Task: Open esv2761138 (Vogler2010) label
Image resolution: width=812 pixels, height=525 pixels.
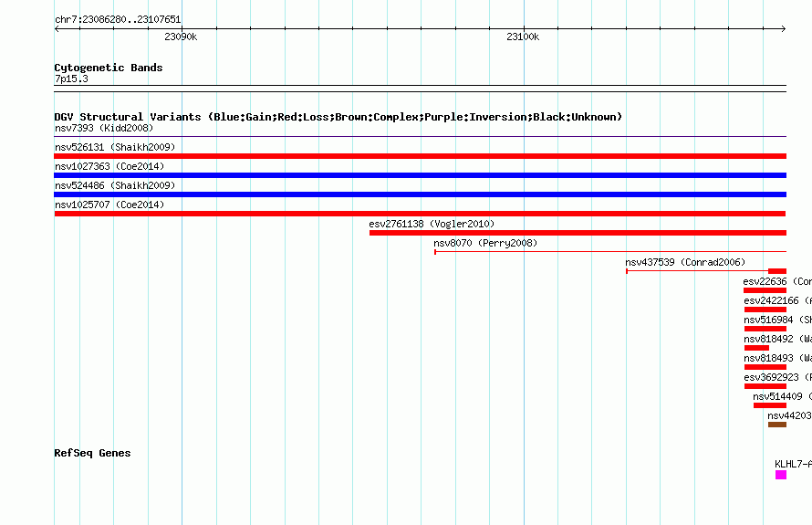Action: coord(432,224)
